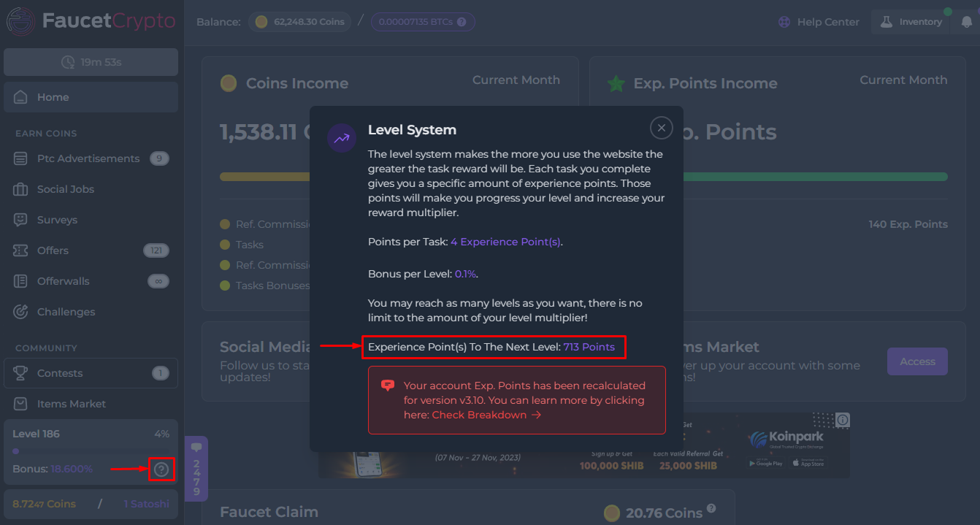Click the Contests count badge 1
The image size is (980, 525).
tap(161, 373)
